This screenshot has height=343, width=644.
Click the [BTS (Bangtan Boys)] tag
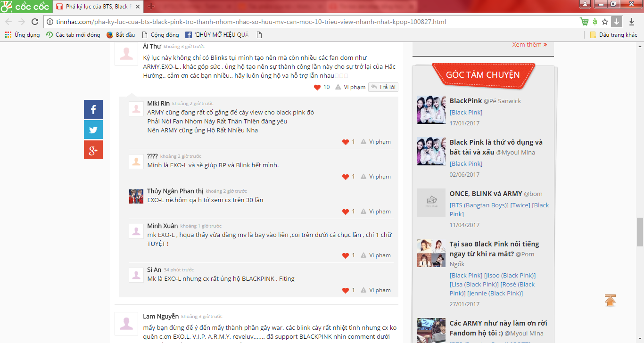pos(479,205)
